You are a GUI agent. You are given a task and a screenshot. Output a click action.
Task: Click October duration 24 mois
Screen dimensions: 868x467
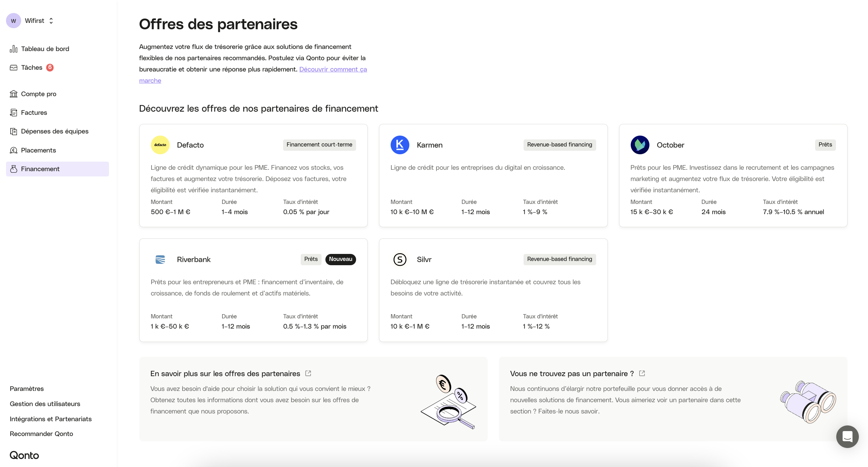714,212
